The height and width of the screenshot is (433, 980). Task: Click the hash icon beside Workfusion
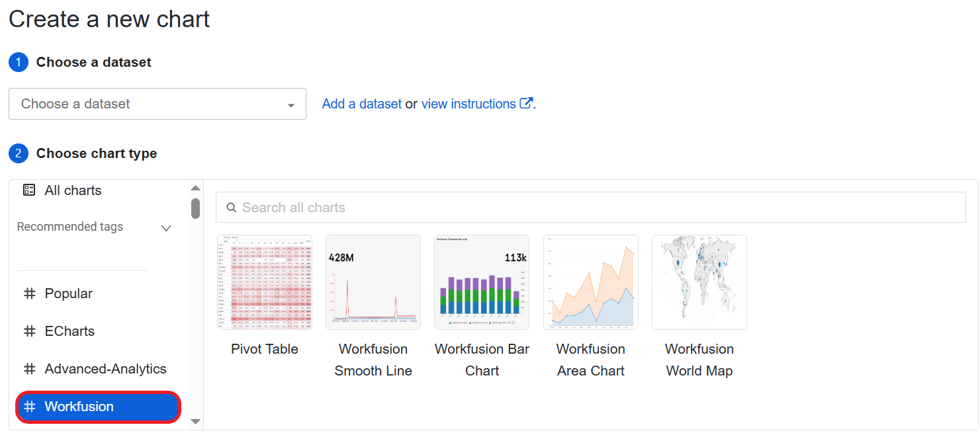coord(30,407)
